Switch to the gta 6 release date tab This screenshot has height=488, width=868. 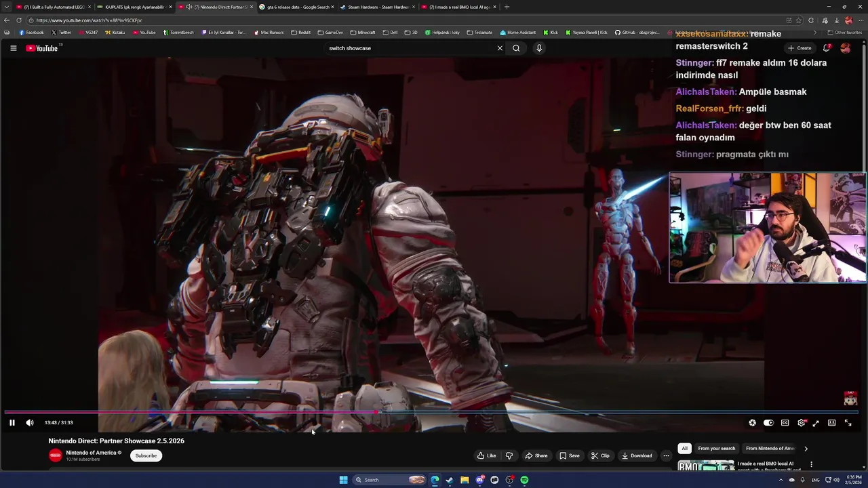(297, 7)
